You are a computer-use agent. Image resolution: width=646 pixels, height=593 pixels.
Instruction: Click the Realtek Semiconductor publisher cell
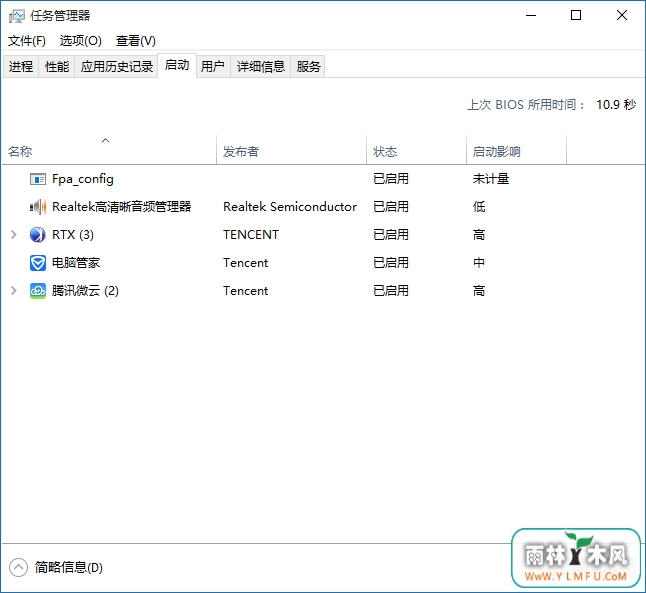click(290, 207)
